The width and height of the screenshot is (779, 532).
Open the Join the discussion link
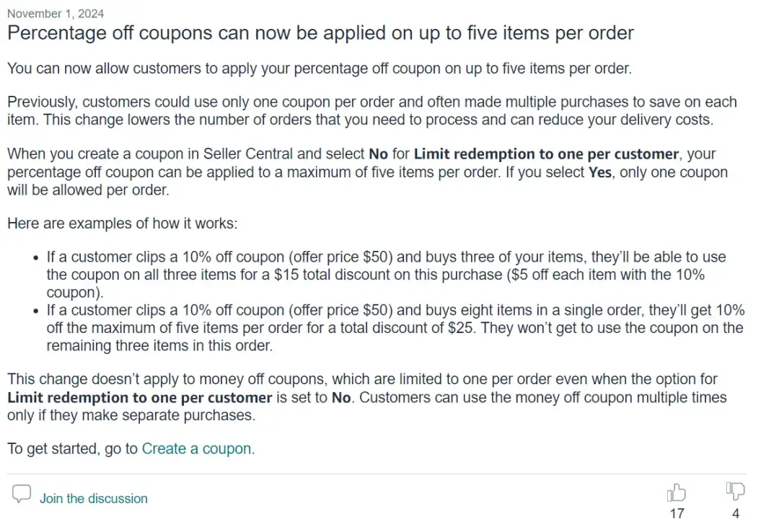coord(93,498)
